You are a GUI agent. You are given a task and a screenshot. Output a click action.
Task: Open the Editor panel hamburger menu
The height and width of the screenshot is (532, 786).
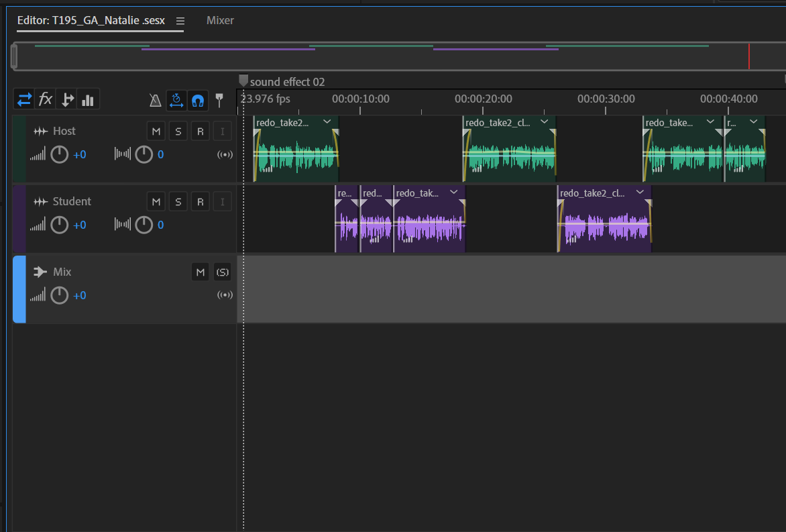180,21
